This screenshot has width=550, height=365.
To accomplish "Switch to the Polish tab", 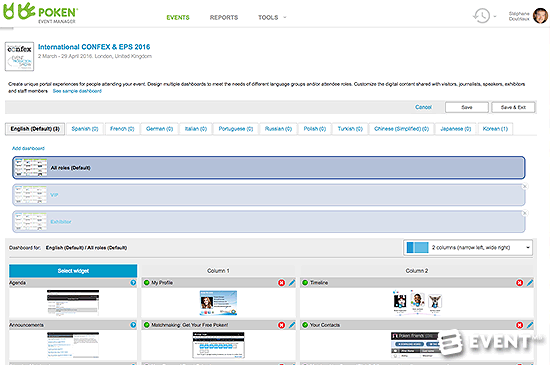I will pos(315,129).
